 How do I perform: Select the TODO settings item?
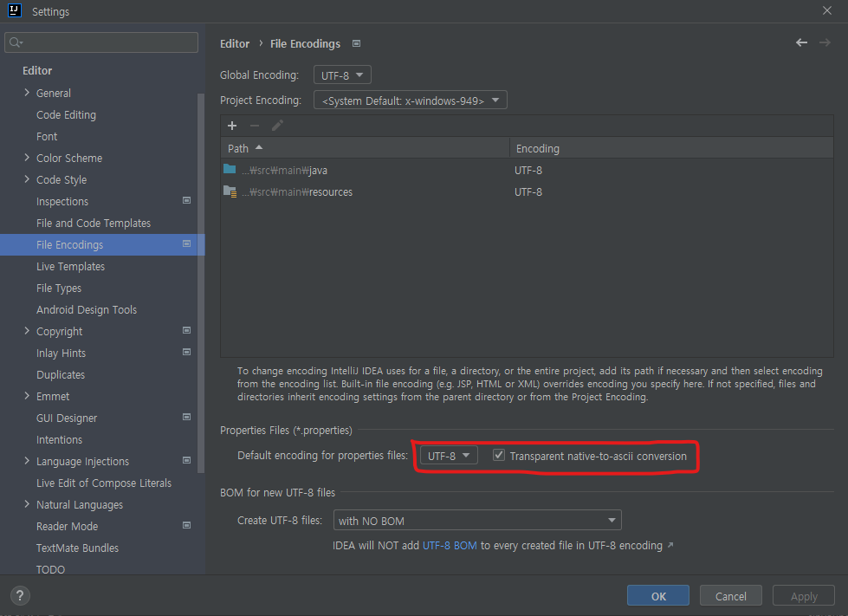[50, 569]
